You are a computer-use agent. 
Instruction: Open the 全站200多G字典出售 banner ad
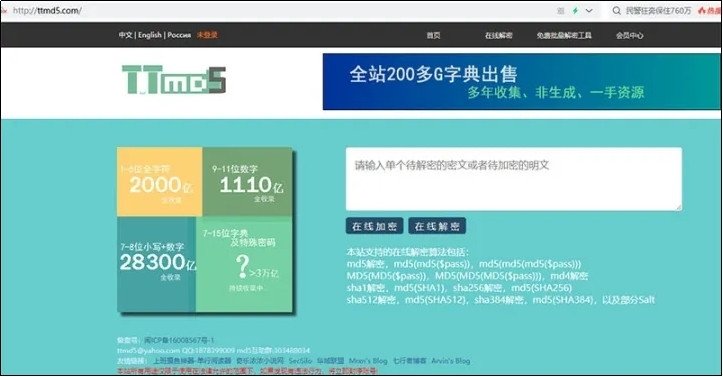pyautogui.click(x=522, y=82)
